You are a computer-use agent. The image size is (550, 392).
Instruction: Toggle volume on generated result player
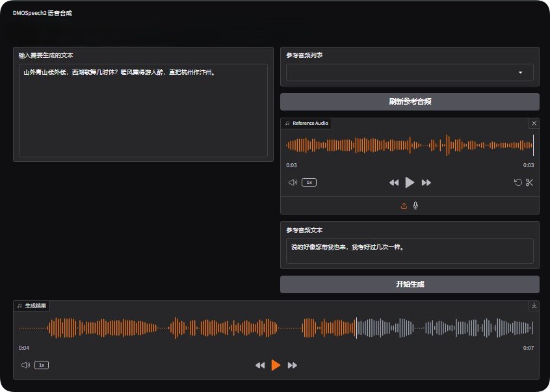(25, 365)
